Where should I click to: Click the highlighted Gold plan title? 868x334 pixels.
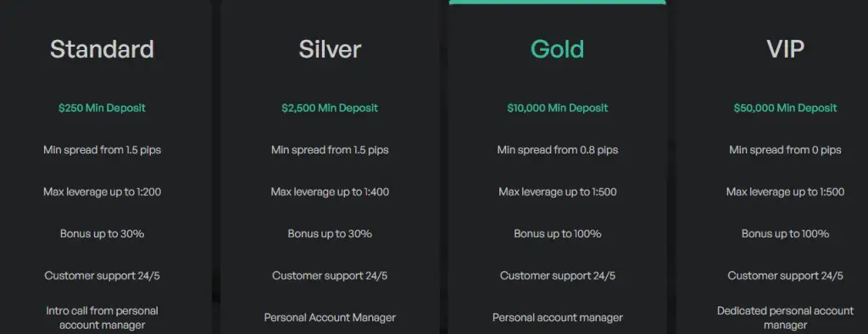(x=558, y=49)
